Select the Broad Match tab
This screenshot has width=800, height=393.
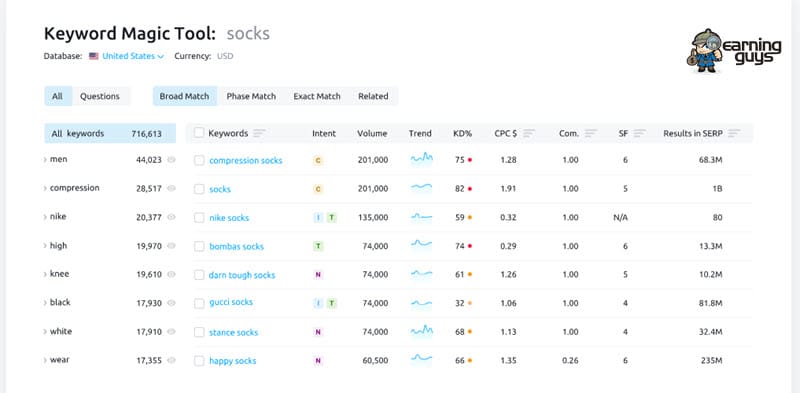tap(184, 96)
